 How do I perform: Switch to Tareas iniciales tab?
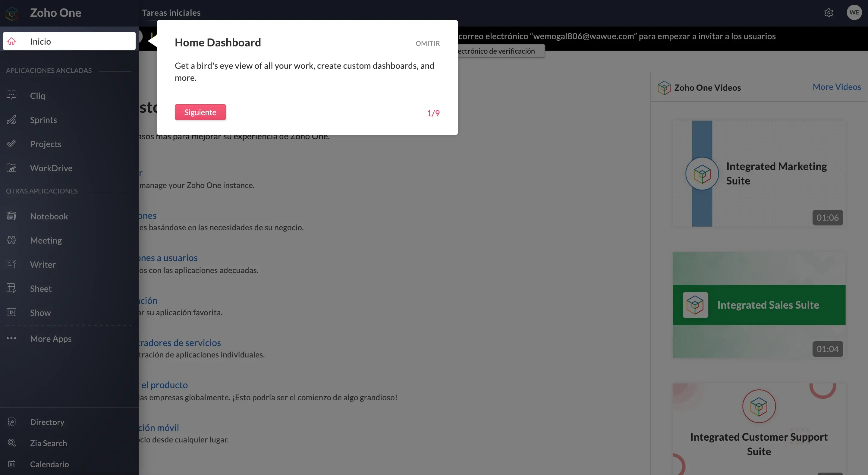tap(171, 13)
